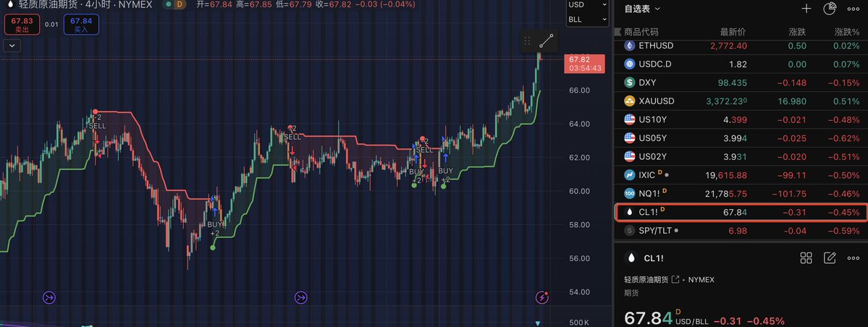Viewport: 868px width, 327px height.
Task: Select DXY in the watchlist
Action: tap(741, 82)
